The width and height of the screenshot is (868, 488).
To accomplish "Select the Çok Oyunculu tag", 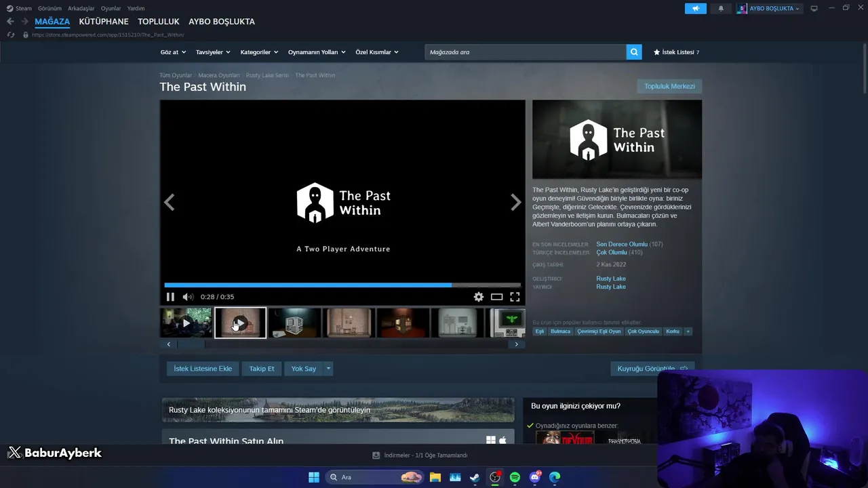I will point(644,331).
